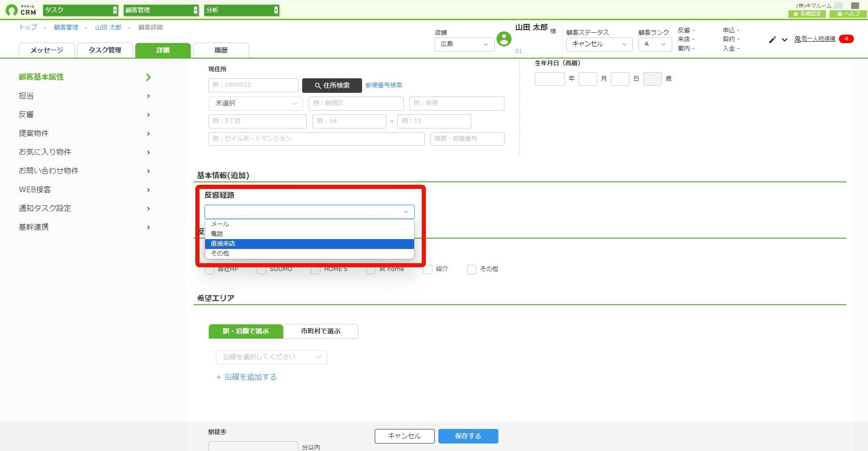Select 直接来店 in the dropdown list
This screenshot has height=451, width=868.
pyautogui.click(x=310, y=244)
